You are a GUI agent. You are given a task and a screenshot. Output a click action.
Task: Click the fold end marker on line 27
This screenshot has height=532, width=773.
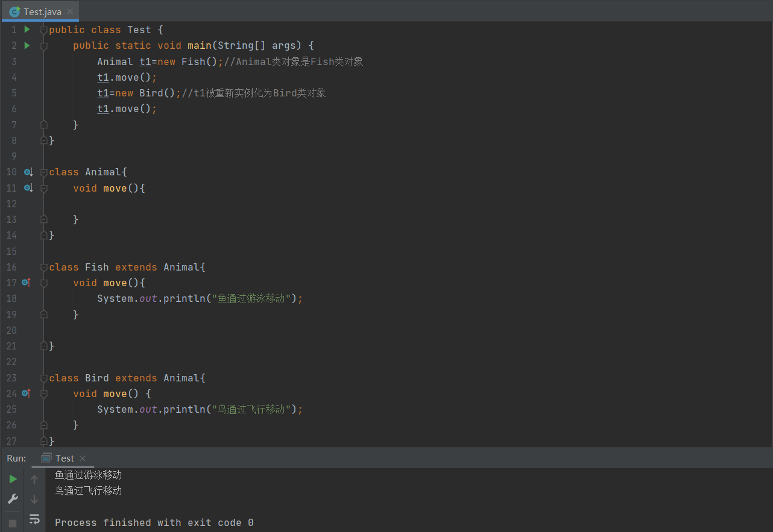[43, 440]
